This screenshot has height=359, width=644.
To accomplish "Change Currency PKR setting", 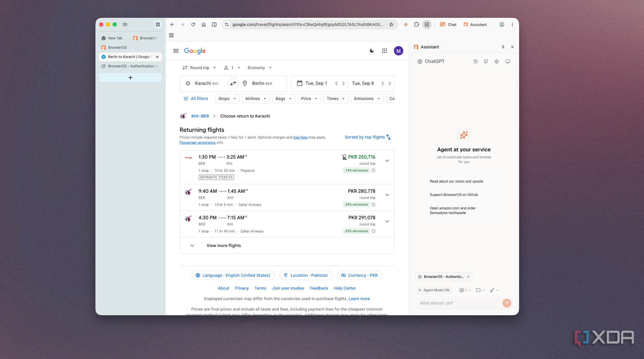I will coord(360,275).
